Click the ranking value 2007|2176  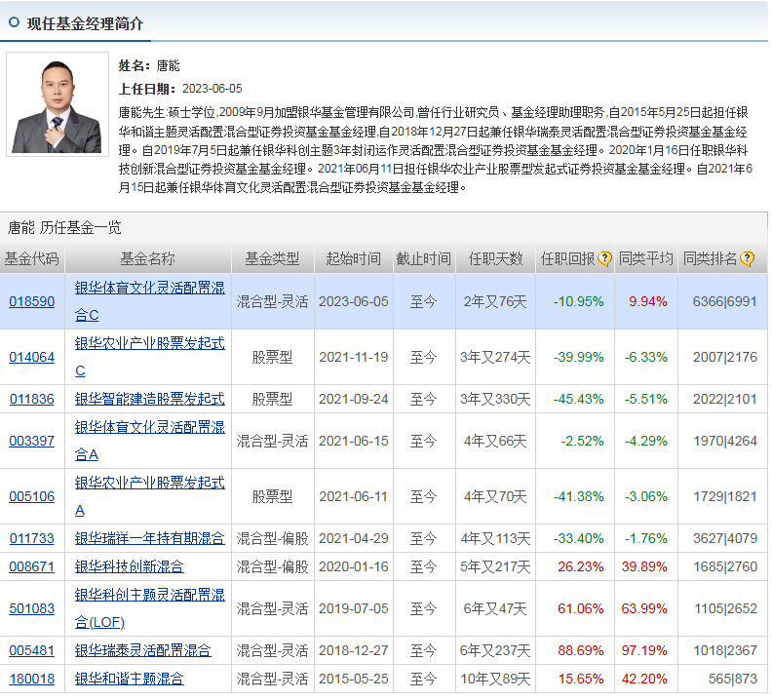coord(725,357)
